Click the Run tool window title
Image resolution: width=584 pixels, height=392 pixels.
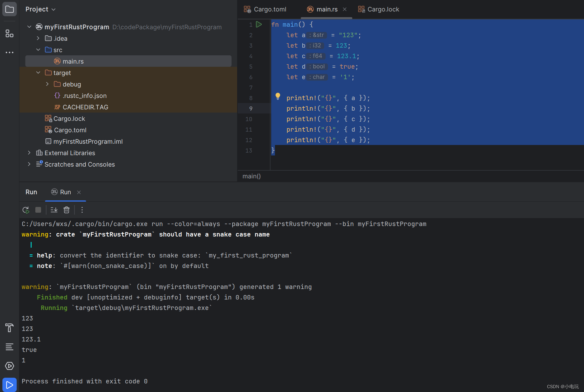[x=31, y=192]
